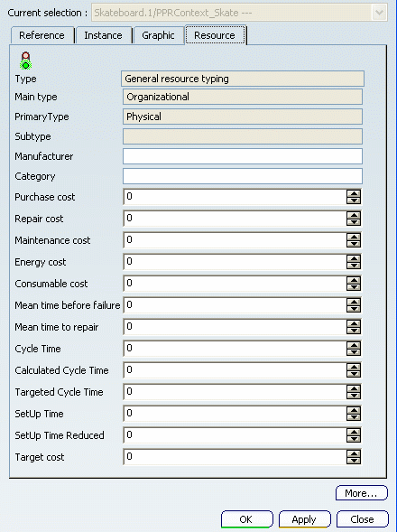Increase Energy cost with up arrow
This screenshot has height=532, width=397.
[354, 258]
